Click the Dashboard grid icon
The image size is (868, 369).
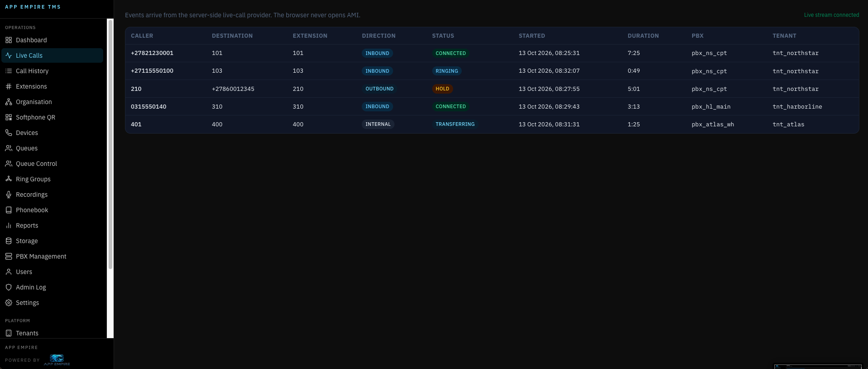click(9, 40)
